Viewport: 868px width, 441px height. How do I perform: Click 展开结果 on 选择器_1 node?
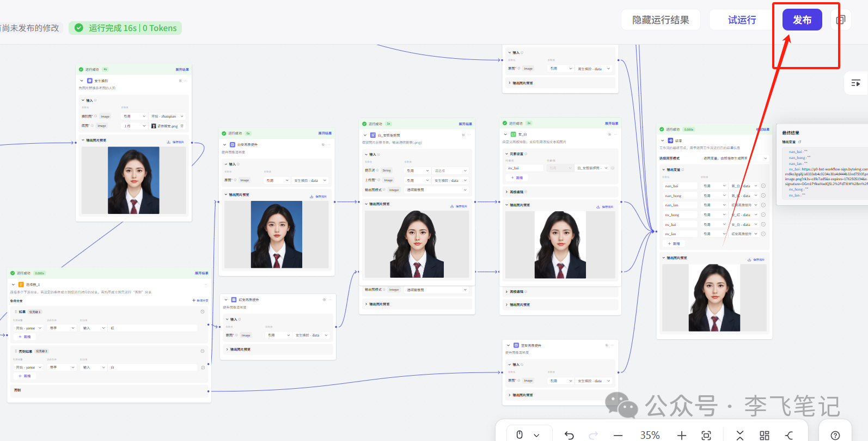pos(202,273)
